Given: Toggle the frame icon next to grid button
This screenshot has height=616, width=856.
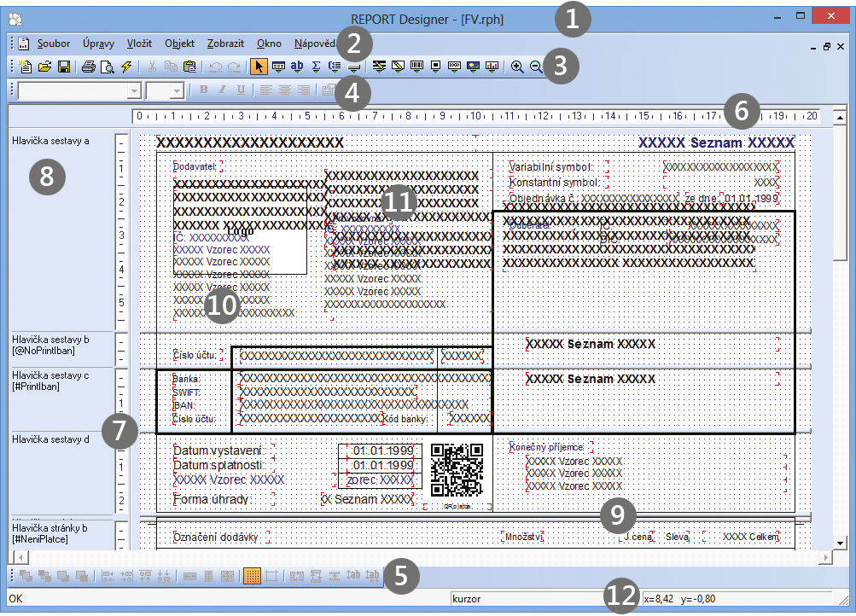Looking at the screenshot, I should pos(271,576).
